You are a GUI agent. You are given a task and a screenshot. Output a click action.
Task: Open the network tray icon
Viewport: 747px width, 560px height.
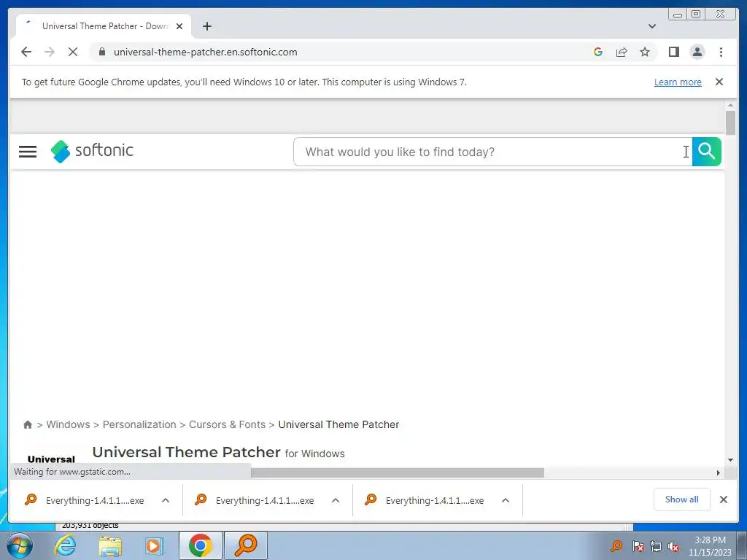pyautogui.click(x=656, y=546)
